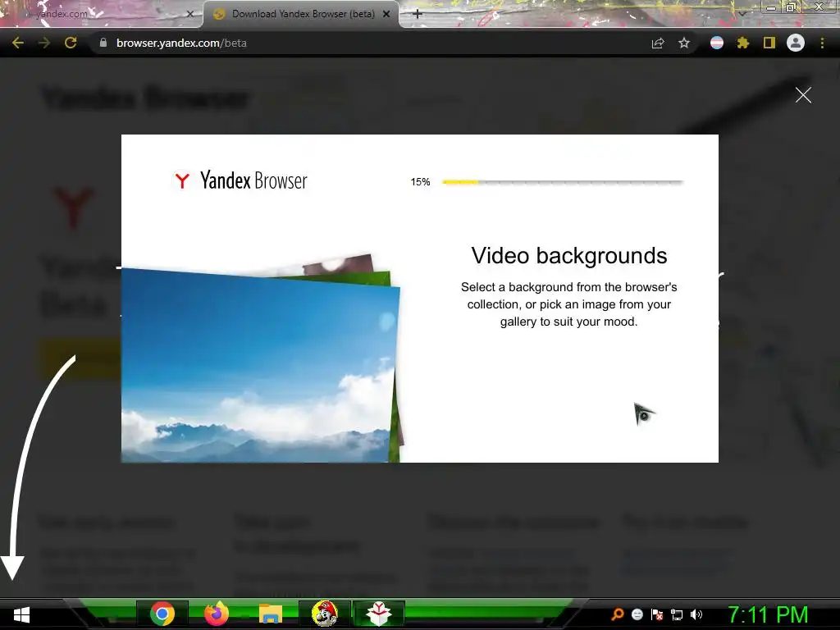This screenshot has height=630, width=840.
Task: Click the browser forward arrow
Action: (x=44, y=43)
